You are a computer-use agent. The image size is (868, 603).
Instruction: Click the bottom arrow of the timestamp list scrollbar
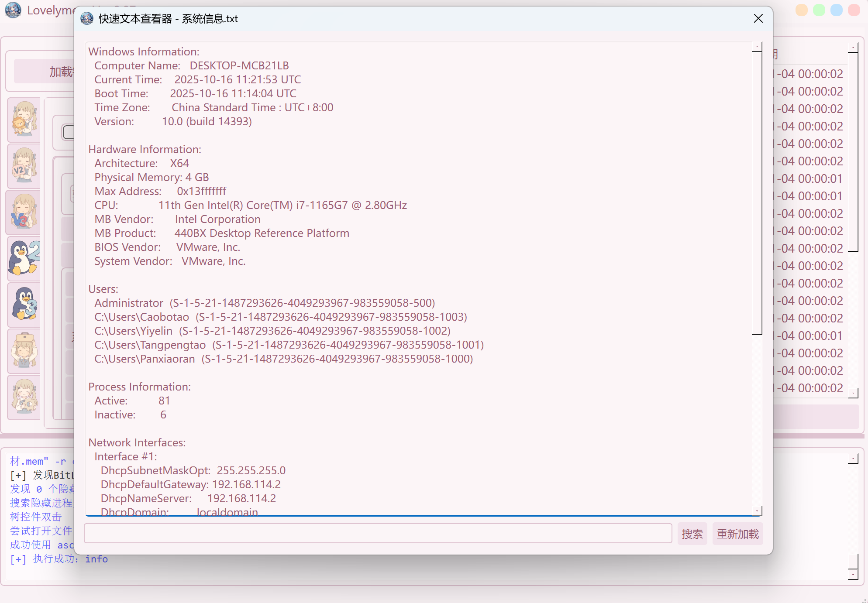tap(853, 393)
